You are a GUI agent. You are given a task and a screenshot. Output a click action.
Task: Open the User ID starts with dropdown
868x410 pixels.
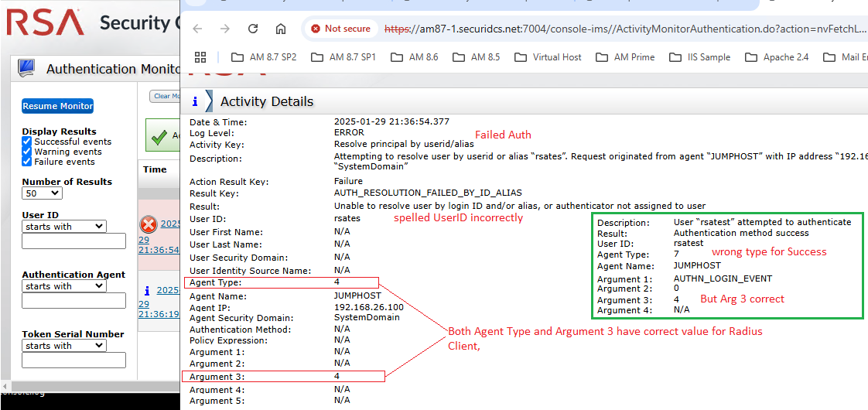[x=63, y=227]
